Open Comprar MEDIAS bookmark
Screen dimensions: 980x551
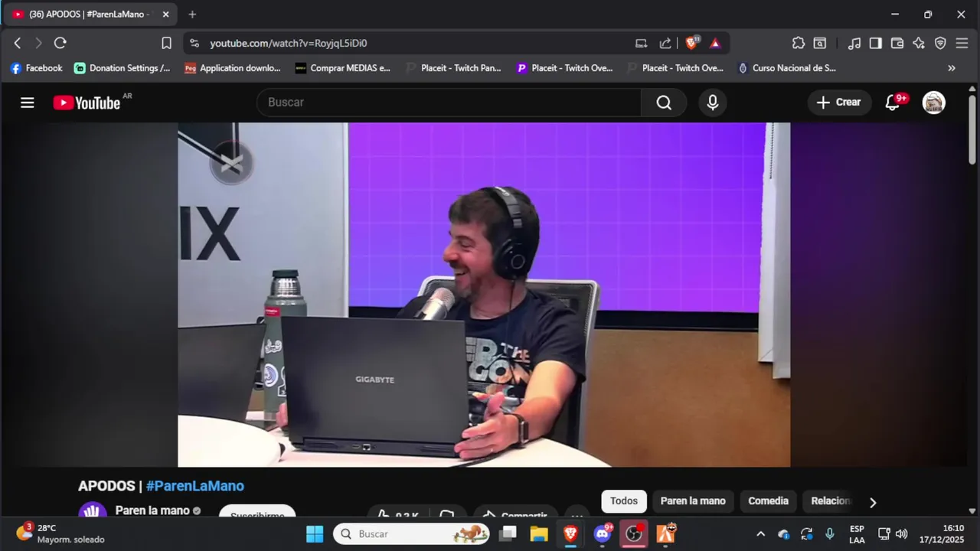pos(343,68)
